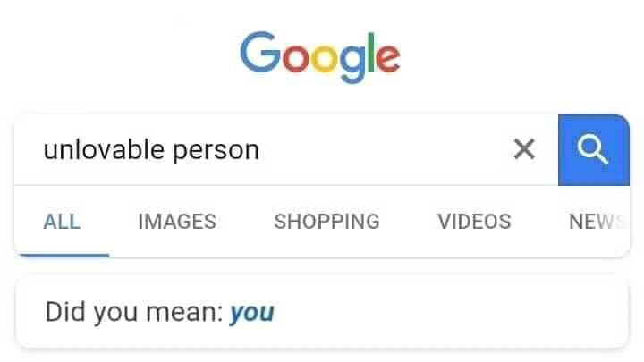The width and height of the screenshot is (644, 362).
Task: Focus the search input containing 'unlovable person'
Action: (286, 150)
